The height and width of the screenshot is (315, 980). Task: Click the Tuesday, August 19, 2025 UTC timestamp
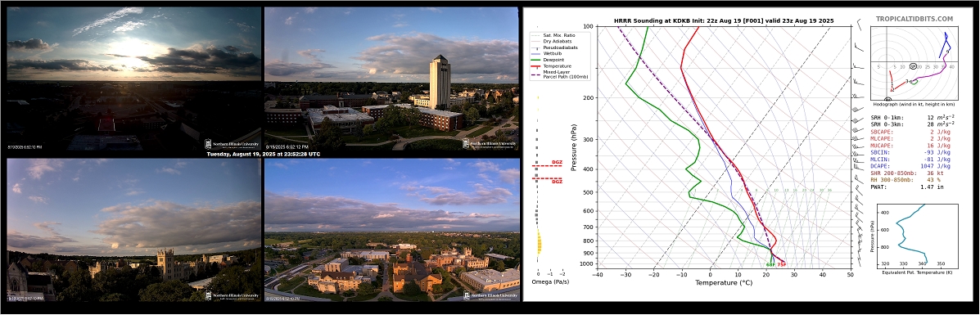263,154
